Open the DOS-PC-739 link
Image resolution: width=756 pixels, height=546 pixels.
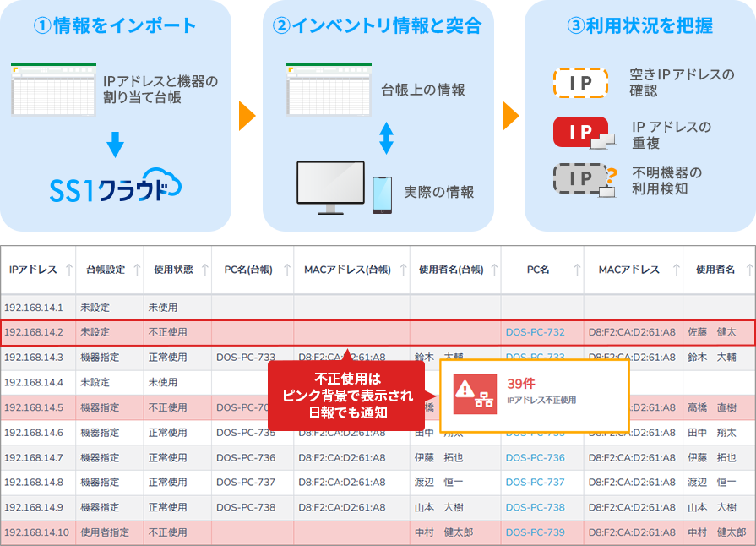(536, 532)
